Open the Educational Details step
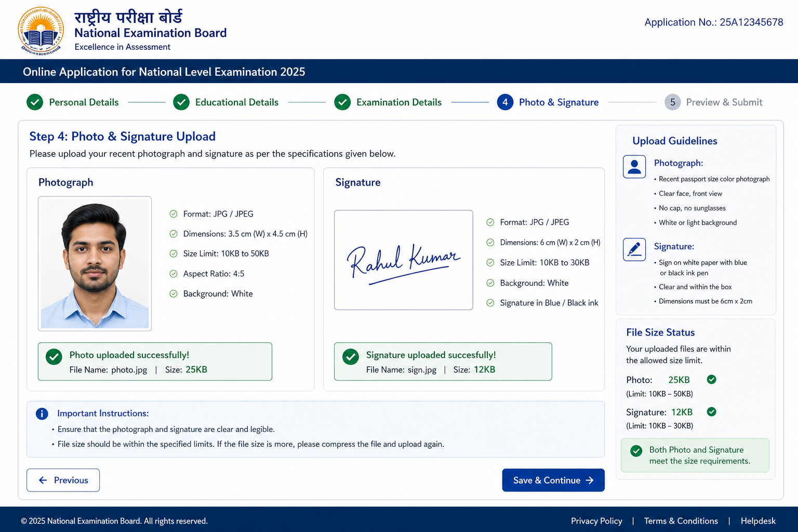This screenshot has height=532, width=798. [x=226, y=102]
